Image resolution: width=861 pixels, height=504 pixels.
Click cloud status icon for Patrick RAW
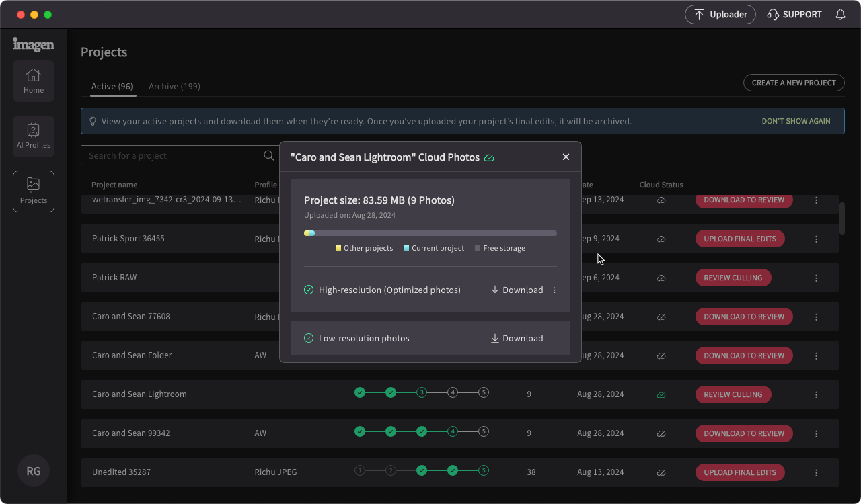661,278
